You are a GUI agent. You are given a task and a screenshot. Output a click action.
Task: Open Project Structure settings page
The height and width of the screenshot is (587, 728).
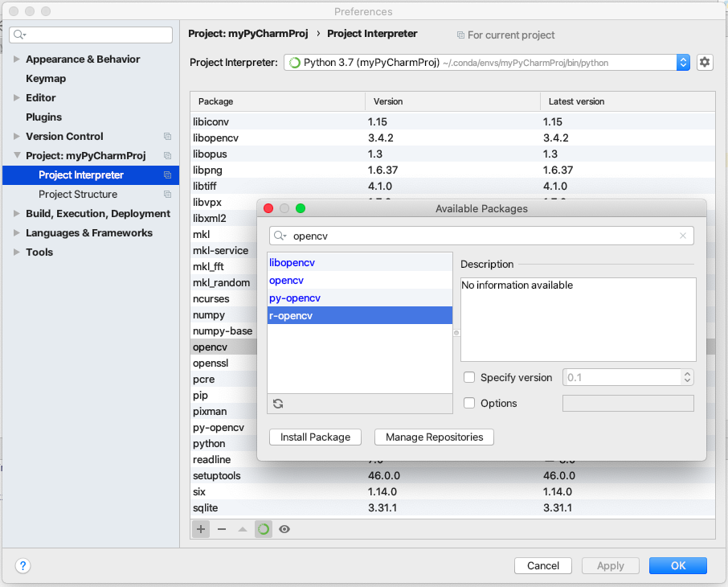(77, 195)
